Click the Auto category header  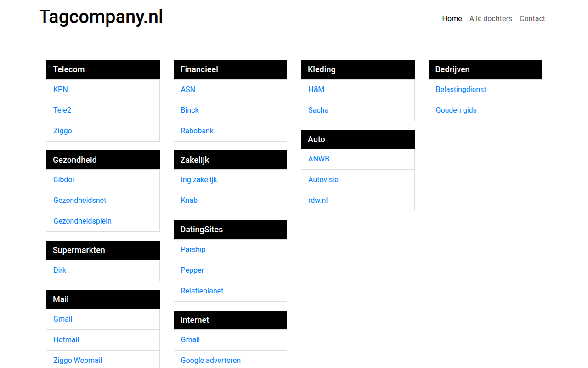click(x=358, y=139)
